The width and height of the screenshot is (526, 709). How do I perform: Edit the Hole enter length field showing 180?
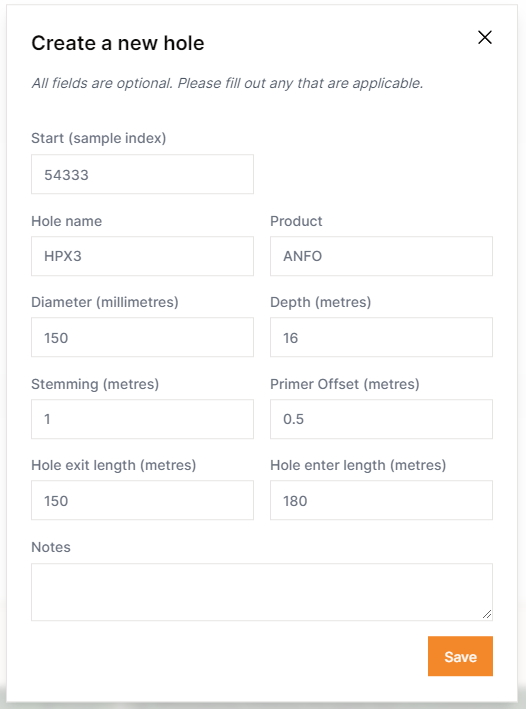click(x=381, y=500)
